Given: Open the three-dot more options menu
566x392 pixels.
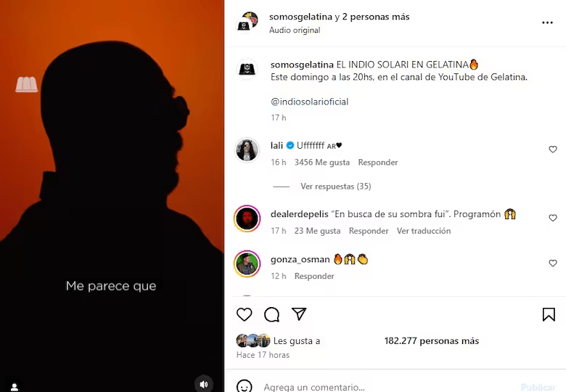Looking at the screenshot, I should [547, 23].
